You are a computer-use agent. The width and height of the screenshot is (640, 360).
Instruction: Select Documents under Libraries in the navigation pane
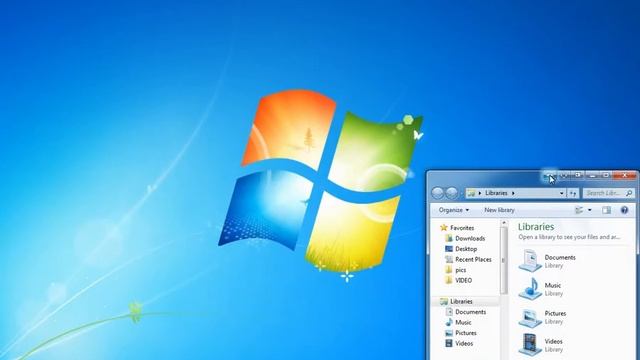pos(465,312)
